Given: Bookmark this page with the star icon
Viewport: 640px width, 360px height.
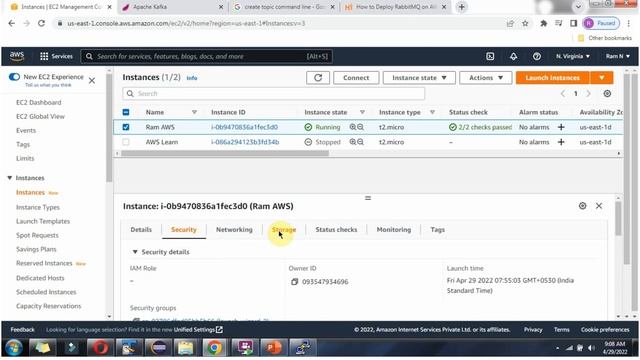Looking at the screenshot, I should click(525, 24).
